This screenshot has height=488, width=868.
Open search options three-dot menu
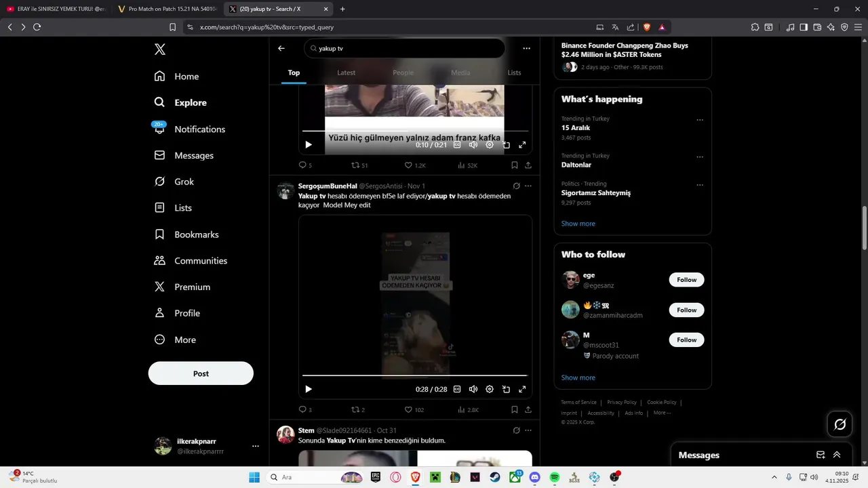tap(526, 48)
